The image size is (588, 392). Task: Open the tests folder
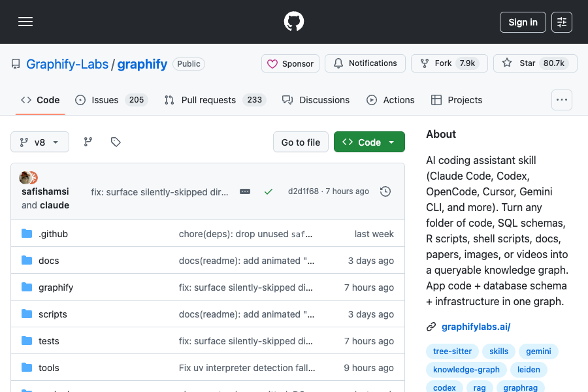click(49, 341)
